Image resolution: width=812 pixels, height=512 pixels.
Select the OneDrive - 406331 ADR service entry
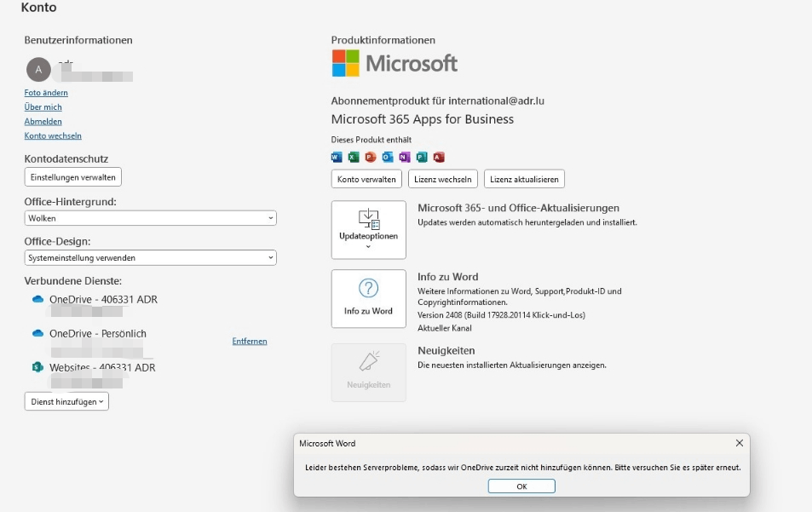(104, 299)
